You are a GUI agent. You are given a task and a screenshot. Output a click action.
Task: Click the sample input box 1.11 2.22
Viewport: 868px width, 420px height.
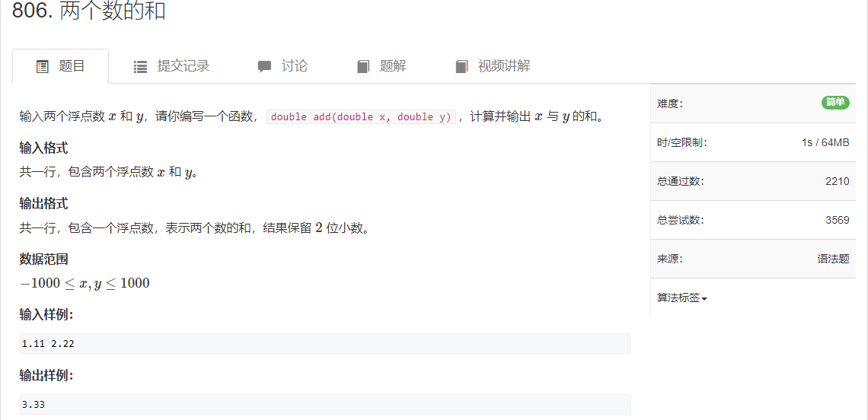(x=325, y=344)
